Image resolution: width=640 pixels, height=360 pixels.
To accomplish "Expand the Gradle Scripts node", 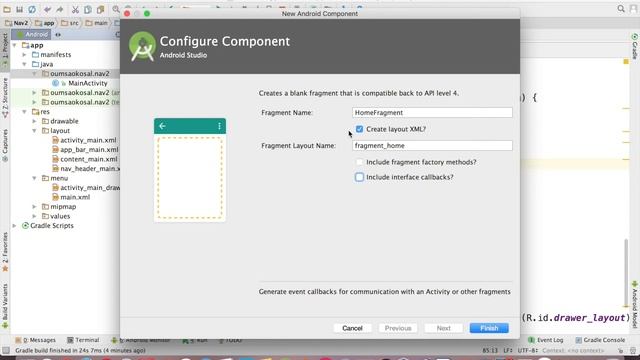I will tap(15, 225).
